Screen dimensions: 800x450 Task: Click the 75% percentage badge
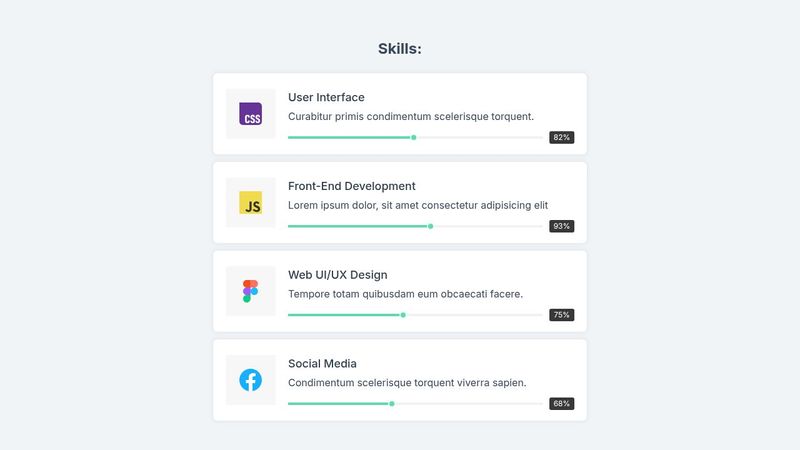pyautogui.click(x=561, y=315)
